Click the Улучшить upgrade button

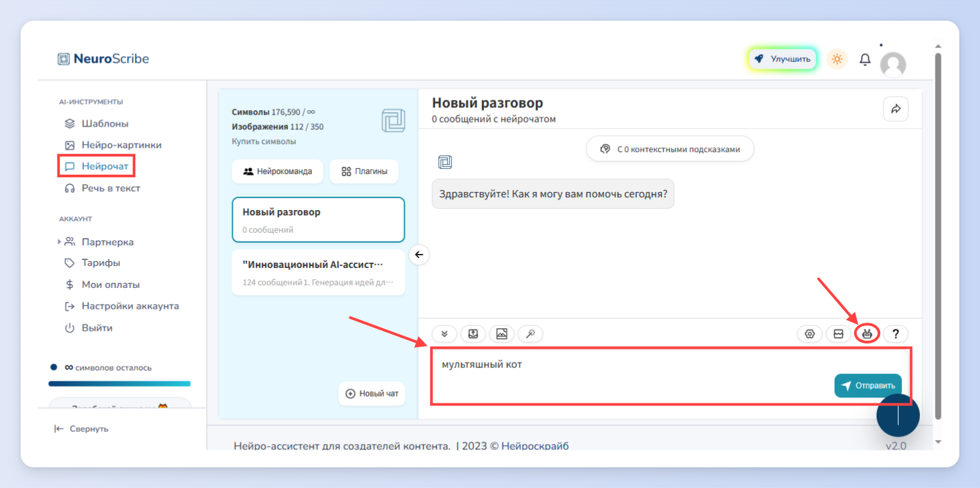click(x=783, y=59)
